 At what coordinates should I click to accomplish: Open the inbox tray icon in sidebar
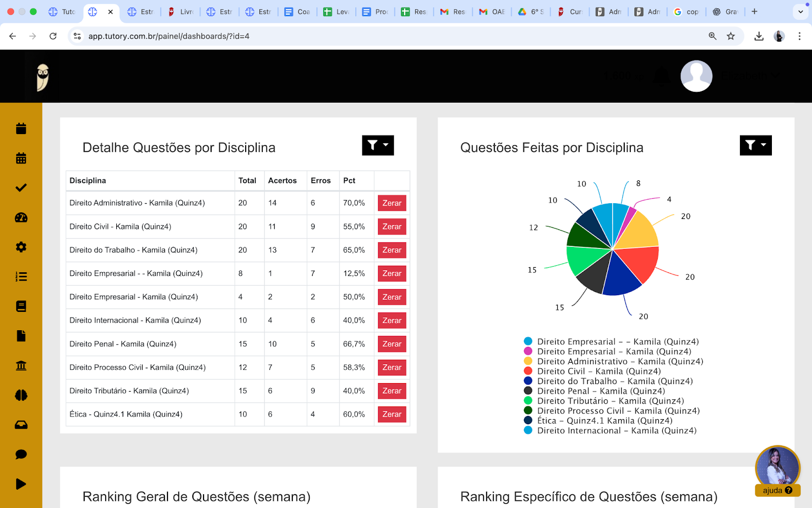21,425
